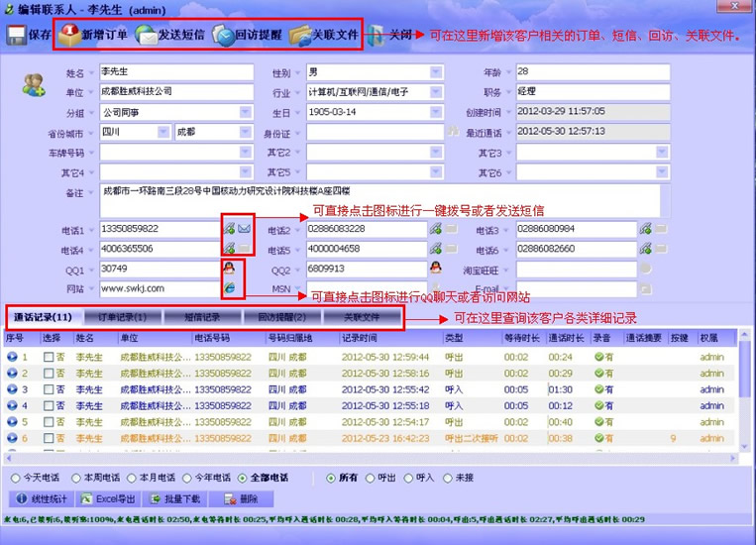756x545 pixels.
Task: Open the 短信记录 tab
Action: click(x=202, y=318)
